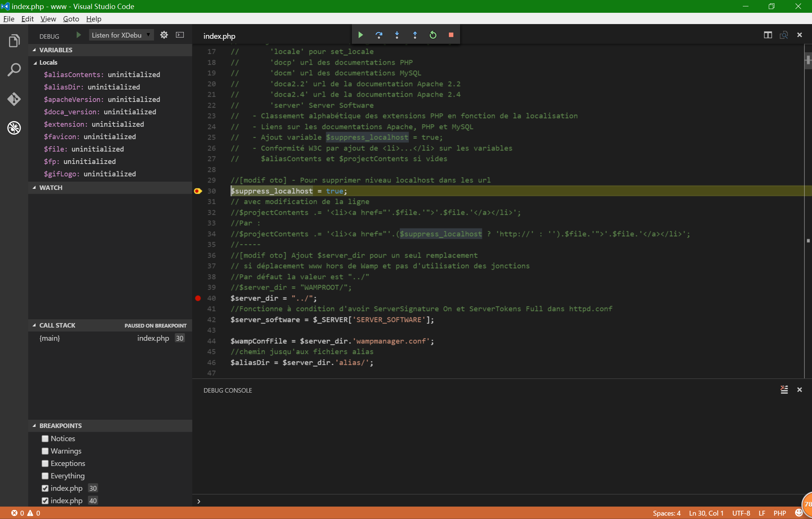Viewport: 812px width, 519px height.
Task: Restart the debug session
Action: (433, 35)
